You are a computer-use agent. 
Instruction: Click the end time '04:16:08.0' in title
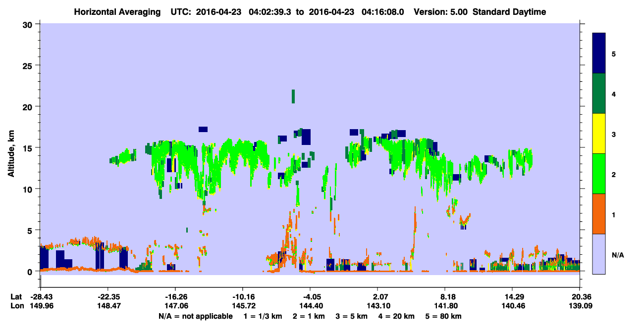click(x=383, y=12)
